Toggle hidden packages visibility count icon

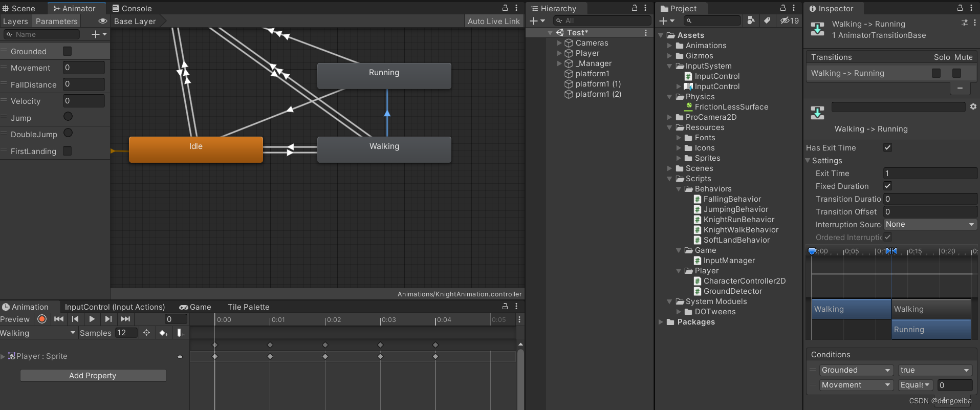tap(789, 20)
